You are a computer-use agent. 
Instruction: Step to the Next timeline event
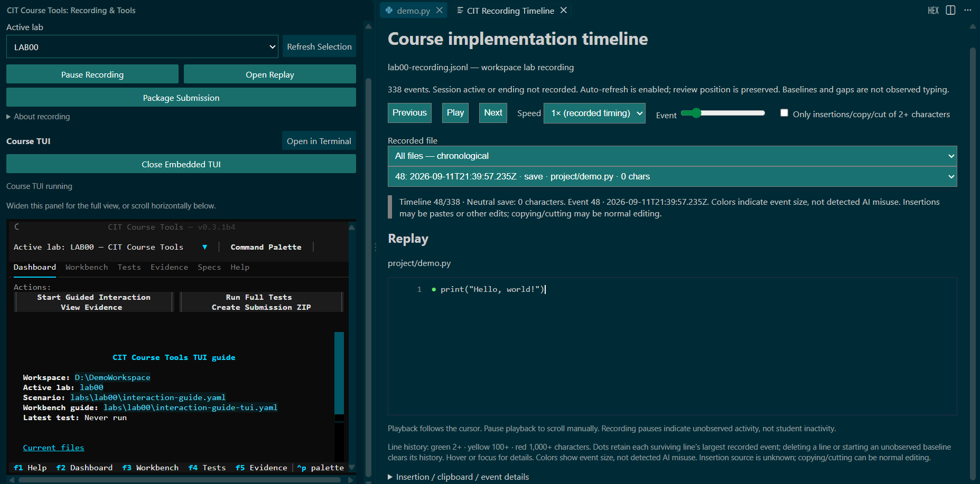coord(493,113)
